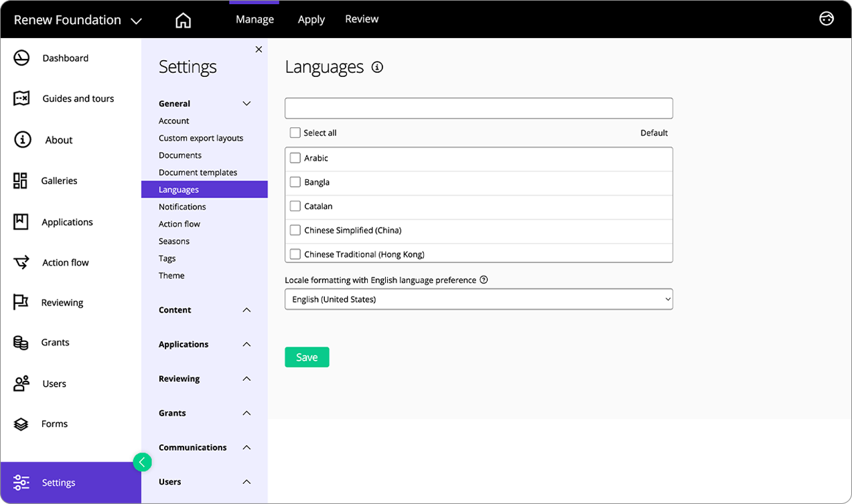Viewport: 852px width, 504px height.
Task: Switch to the Apply tab
Action: 311,19
